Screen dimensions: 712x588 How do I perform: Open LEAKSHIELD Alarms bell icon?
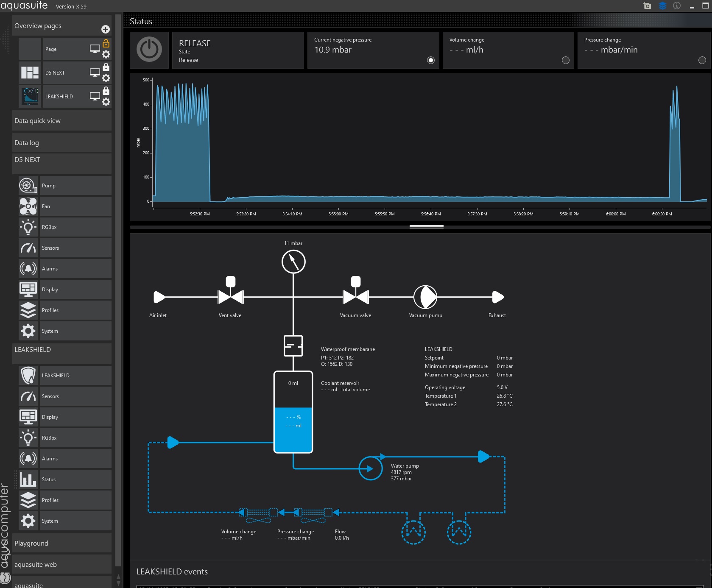click(x=28, y=459)
